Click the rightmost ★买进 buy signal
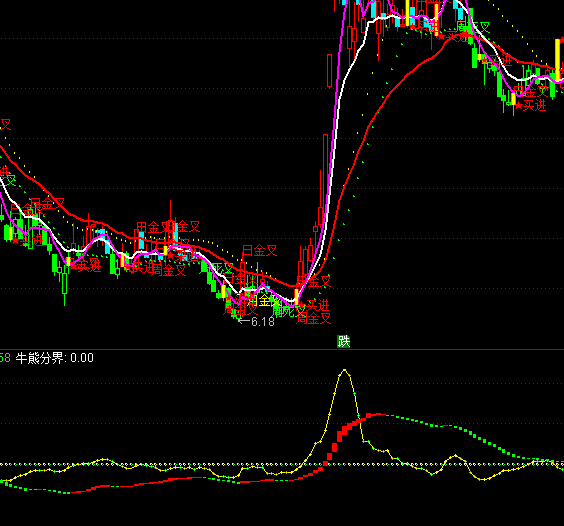The width and height of the screenshot is (564, 526). pyautogui.click(x=531, y=106)
